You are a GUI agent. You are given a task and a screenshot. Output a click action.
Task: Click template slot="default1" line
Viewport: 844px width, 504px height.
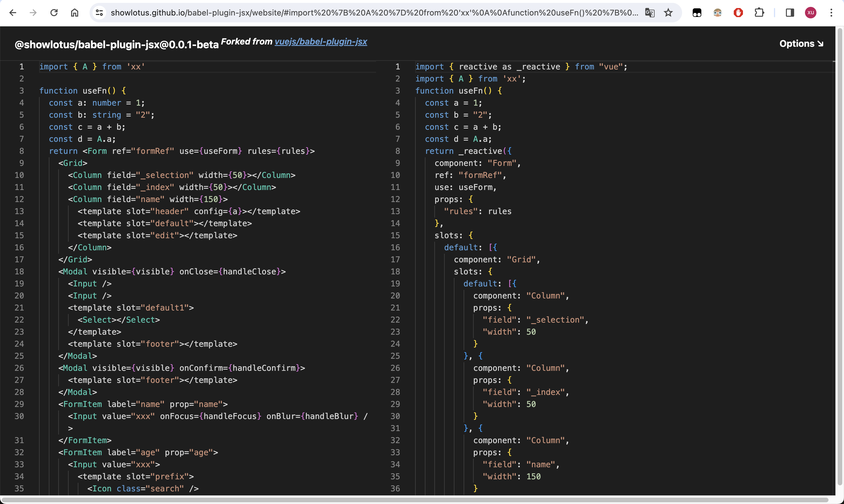coord(131,308)
